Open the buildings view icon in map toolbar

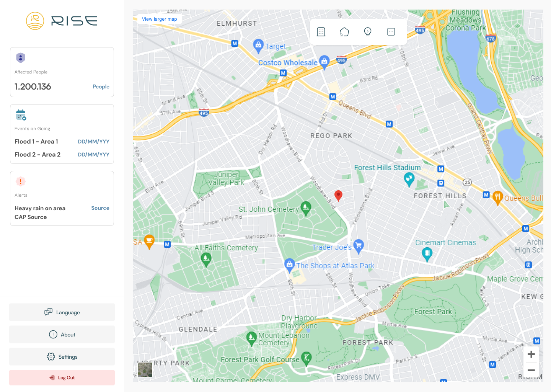tap(321, 32)
